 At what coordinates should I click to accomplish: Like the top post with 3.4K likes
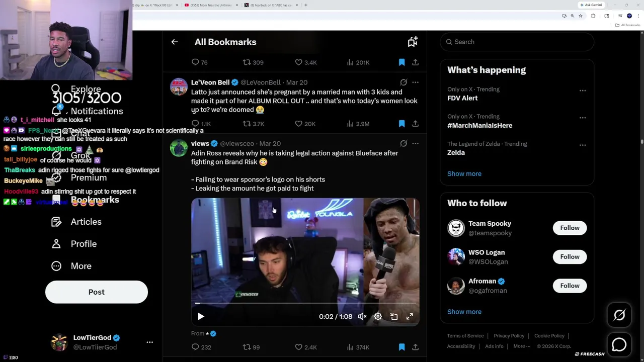pyautogui.click(x=306, y=63)
